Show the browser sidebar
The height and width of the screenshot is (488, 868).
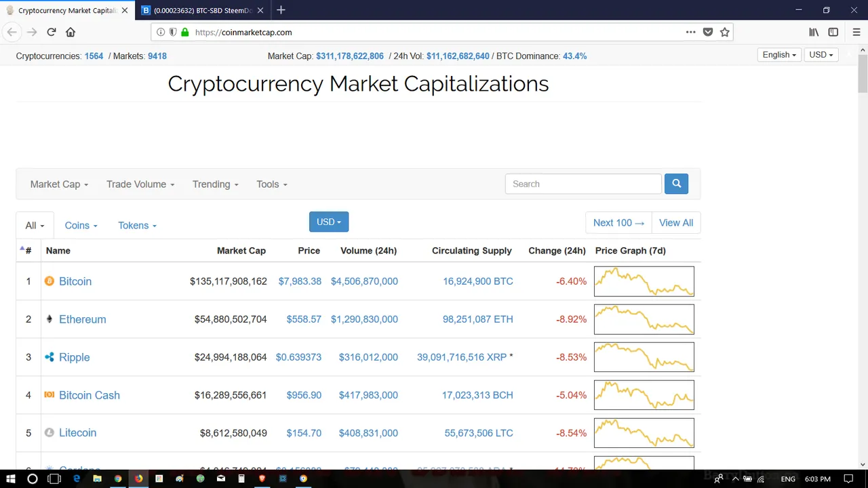pyautogui.click(x=833, y=32)
